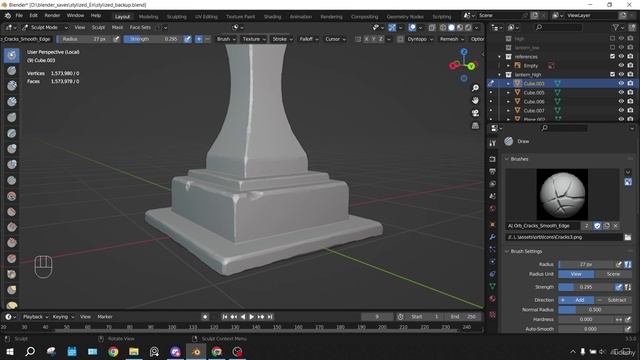Uncheck the lantern_high collection checkbox

click(612, 74)
